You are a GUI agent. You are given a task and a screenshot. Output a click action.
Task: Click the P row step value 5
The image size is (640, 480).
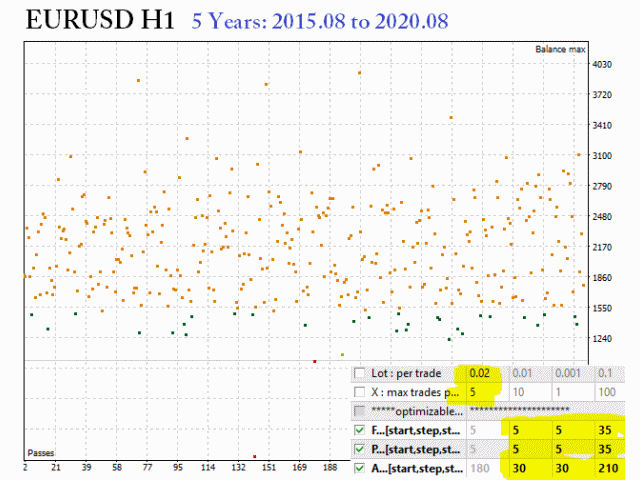pos(558,449)
